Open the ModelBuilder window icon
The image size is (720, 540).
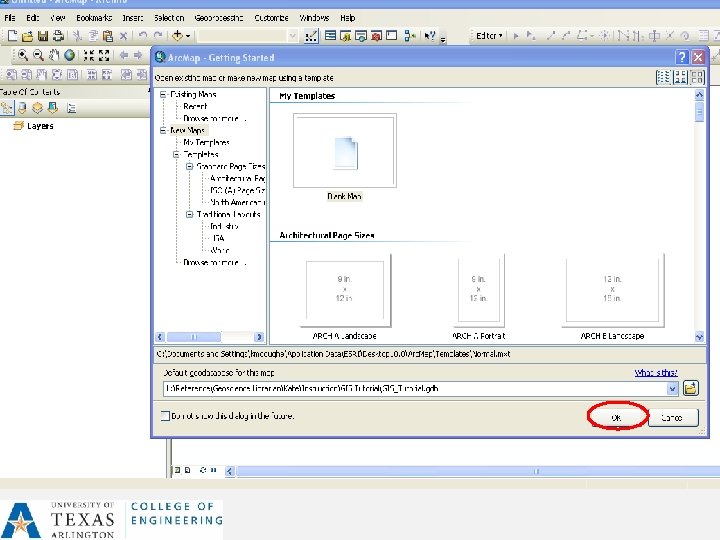(410, 36)
